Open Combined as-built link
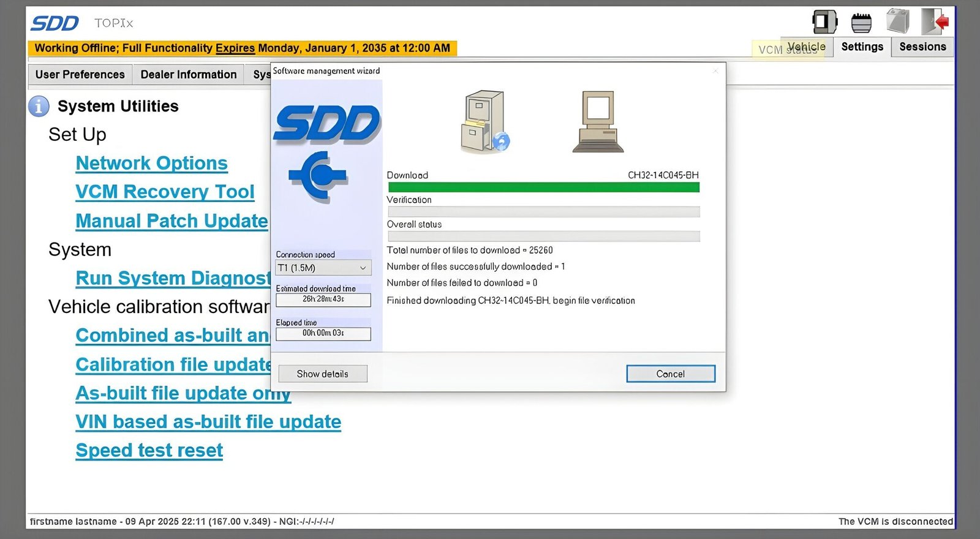The width and height of the screenshot is (980, 539). (x=172, y=336)
